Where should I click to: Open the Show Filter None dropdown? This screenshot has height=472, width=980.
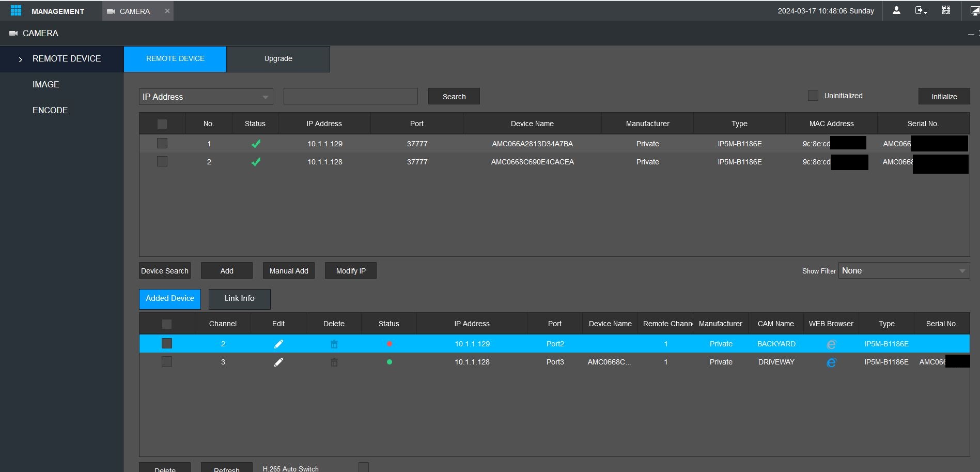click(x=904, y=270)
